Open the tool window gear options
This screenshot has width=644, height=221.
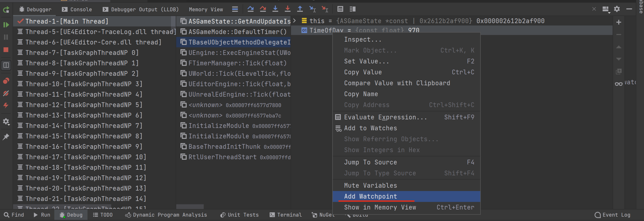[617, 9]
